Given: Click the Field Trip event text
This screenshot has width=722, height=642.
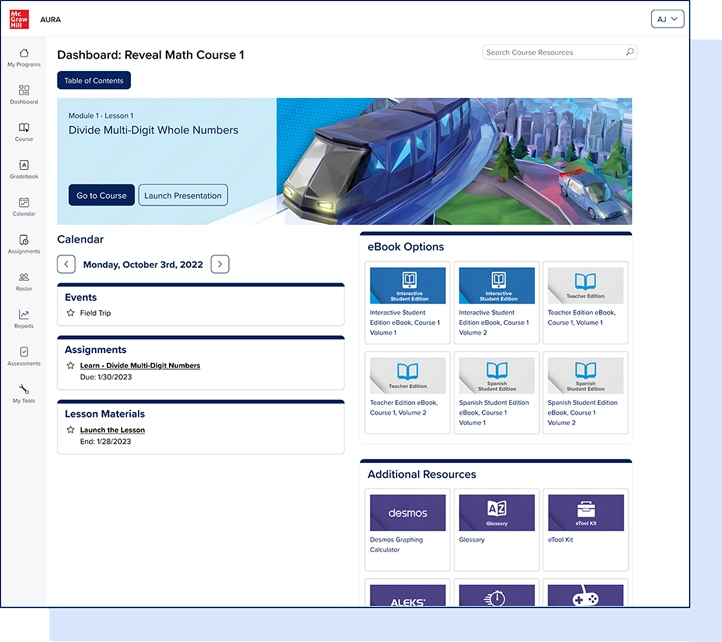Looking at the screenshot, I should click(x=95, y=313).
